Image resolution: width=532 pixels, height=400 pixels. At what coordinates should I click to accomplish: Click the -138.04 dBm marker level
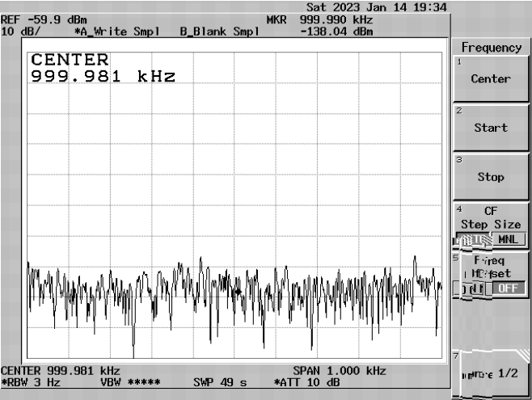pyautogui.click(x=336, y=32)
